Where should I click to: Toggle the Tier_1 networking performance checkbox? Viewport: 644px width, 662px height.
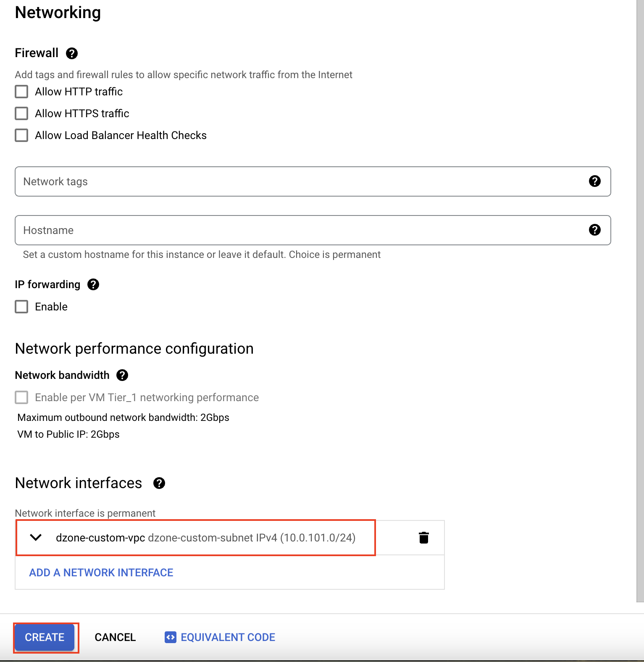(x=21, y=397)
